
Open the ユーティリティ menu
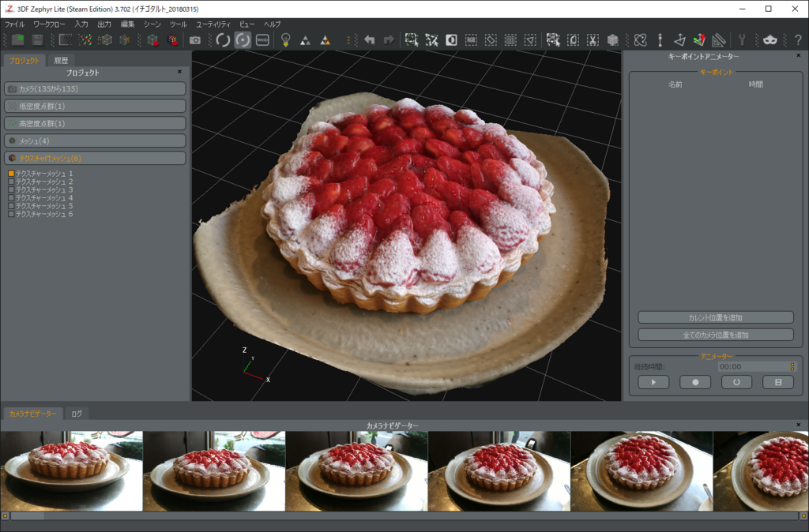click(x=213, y=24)
